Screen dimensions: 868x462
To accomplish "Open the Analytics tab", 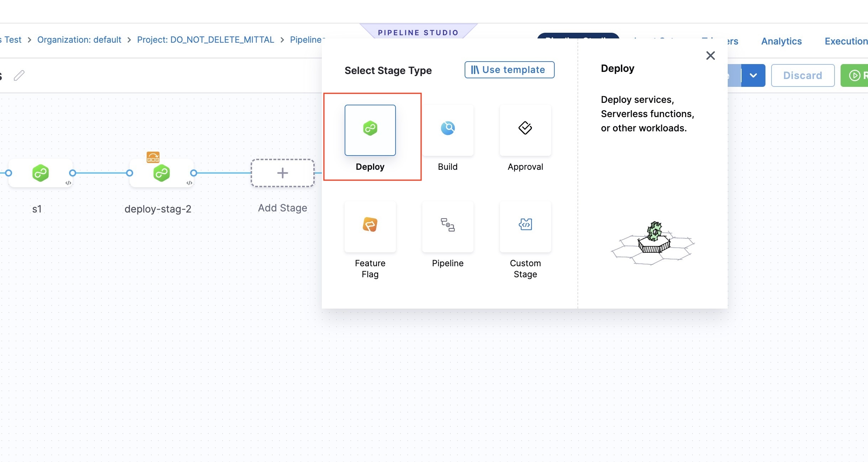I will pos(781,41).
